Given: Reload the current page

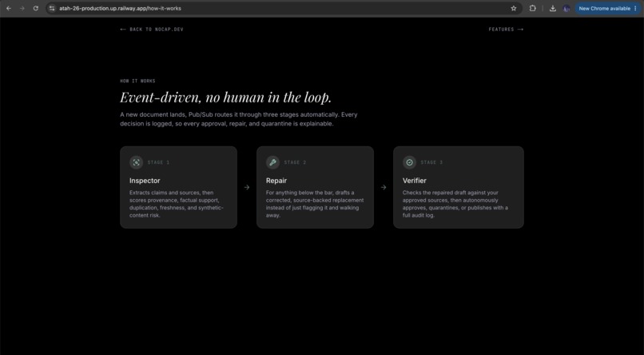Looking at the screenshot, I should (36, 8).
